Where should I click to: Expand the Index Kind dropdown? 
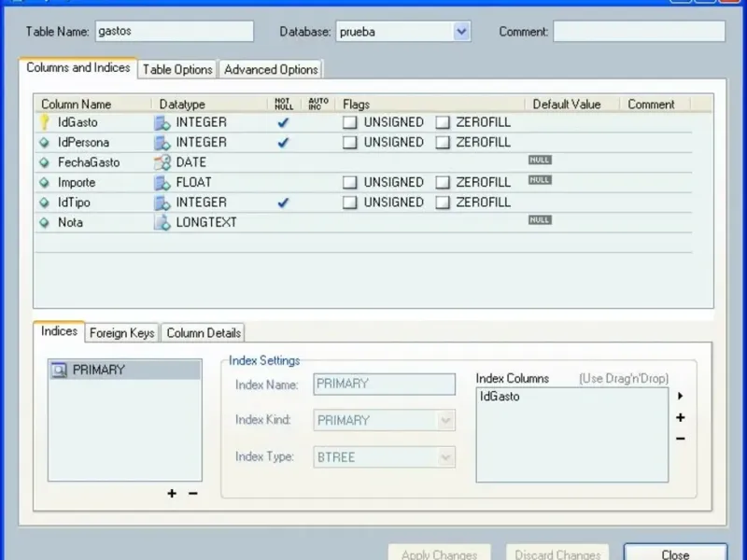point(445,421)
